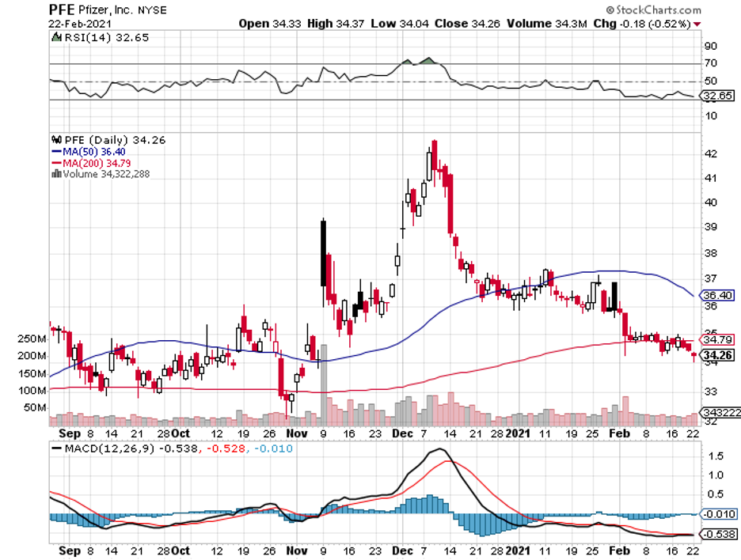Click the Volume 34,322,288 legend entry
The image size is (741, 560).
pos(106,174)
